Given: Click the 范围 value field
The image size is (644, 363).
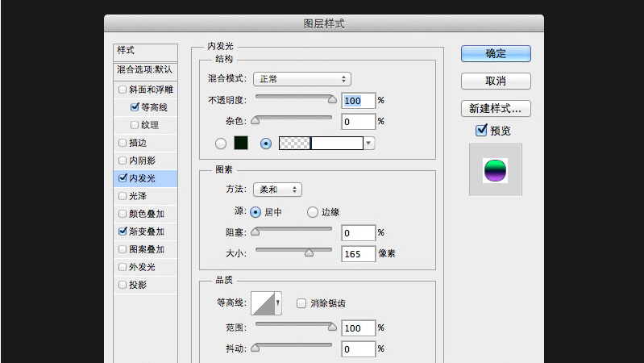Looking at the screenshot, I should (358, 328).
